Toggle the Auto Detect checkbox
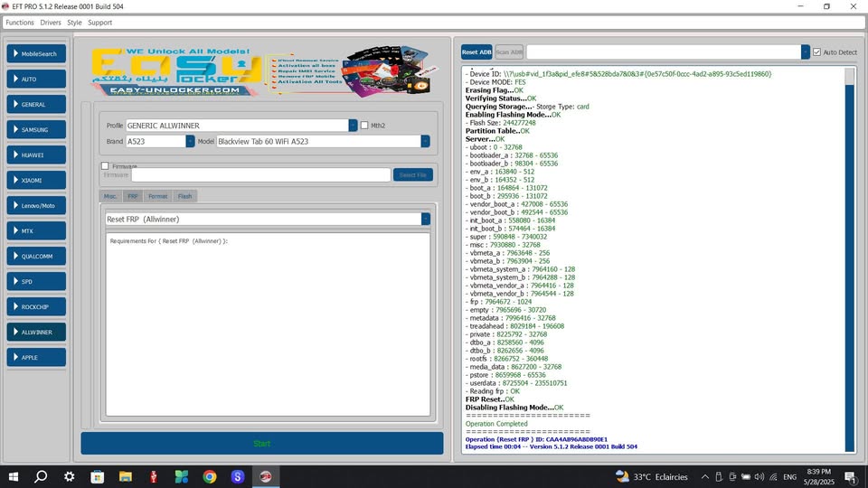868x488 pixels. click(x=817, y=52)
